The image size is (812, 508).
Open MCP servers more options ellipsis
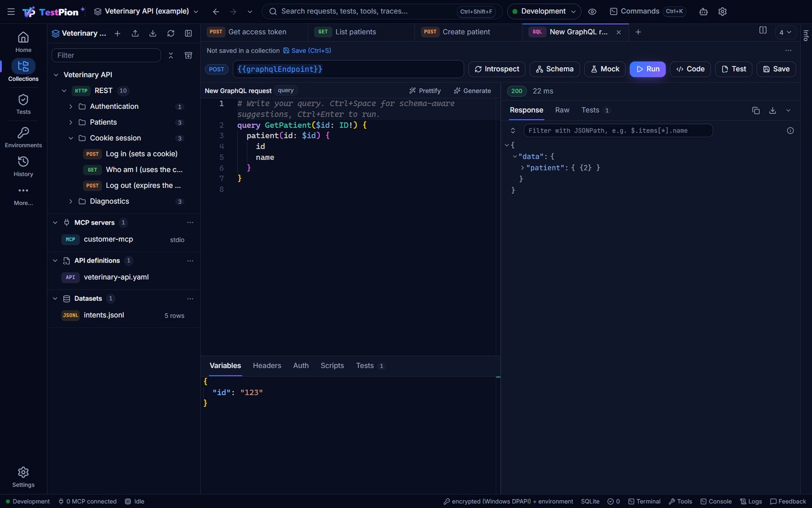pos(190,222)
